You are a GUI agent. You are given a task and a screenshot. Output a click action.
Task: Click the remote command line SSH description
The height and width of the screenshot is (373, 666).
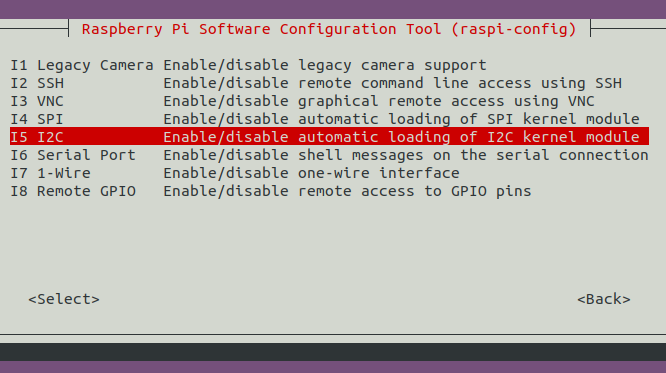click(392, 83)
